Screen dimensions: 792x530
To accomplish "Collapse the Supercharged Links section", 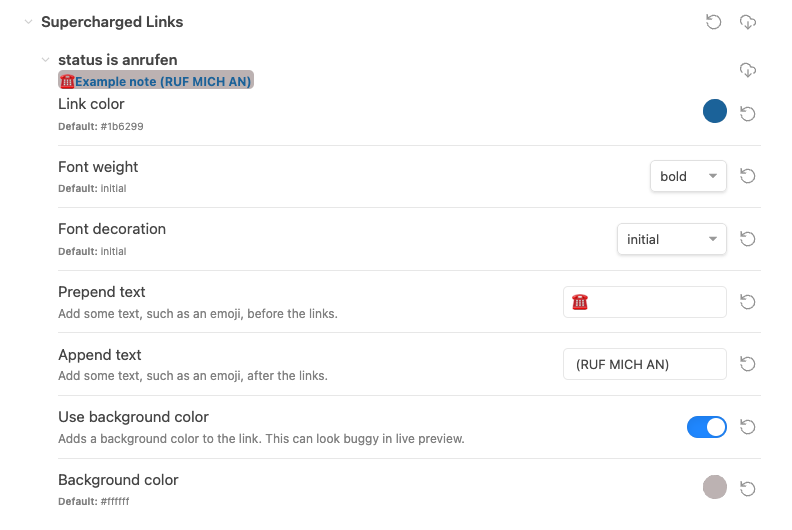I will click(x=28, y=22).
